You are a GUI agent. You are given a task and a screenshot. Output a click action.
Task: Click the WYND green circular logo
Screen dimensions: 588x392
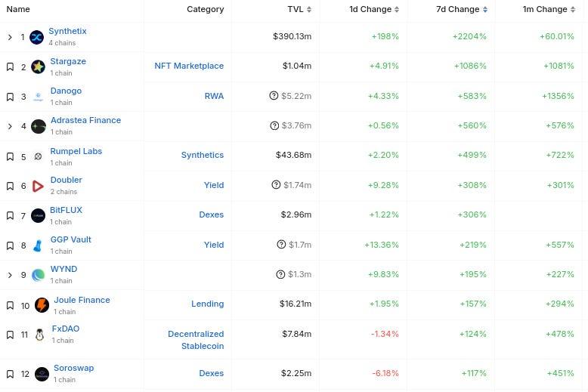coord(38,275)
